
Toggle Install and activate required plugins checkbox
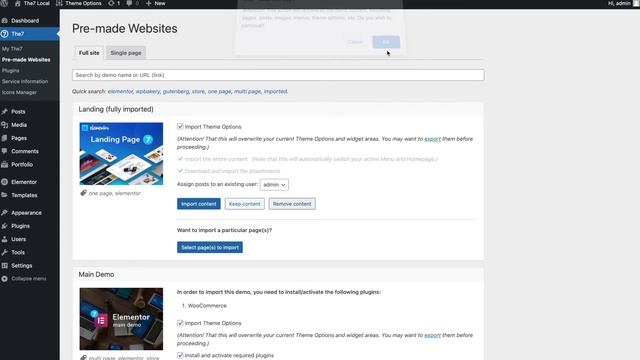(x=180, y=355)
